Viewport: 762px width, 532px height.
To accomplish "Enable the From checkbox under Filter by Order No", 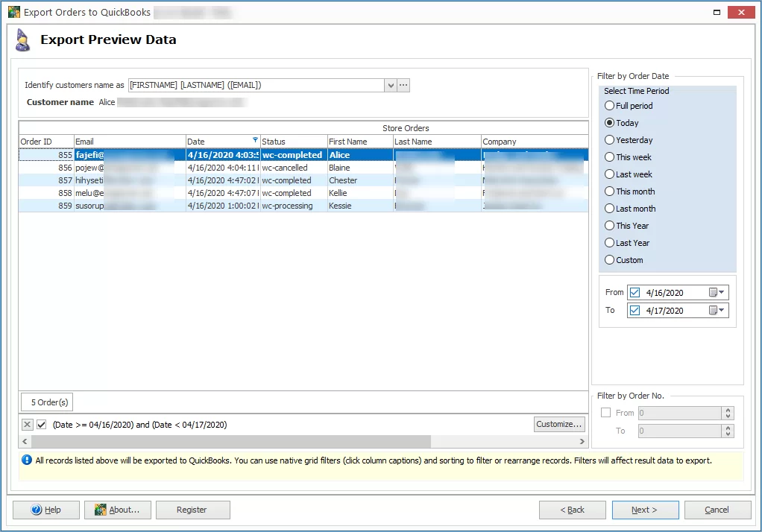I will point(605,412).
